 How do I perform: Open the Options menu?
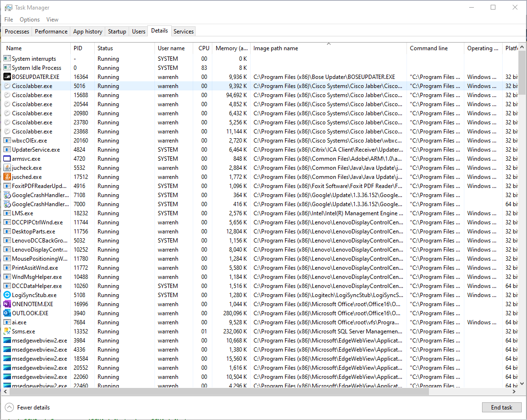click(x=30, y=20)
